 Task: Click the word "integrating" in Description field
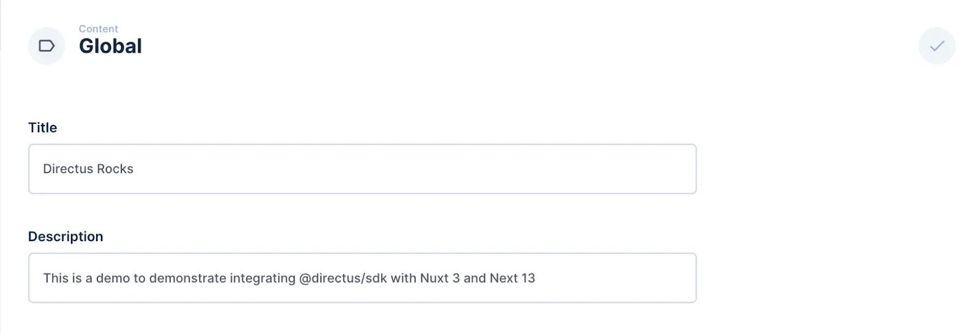[262, 278]
